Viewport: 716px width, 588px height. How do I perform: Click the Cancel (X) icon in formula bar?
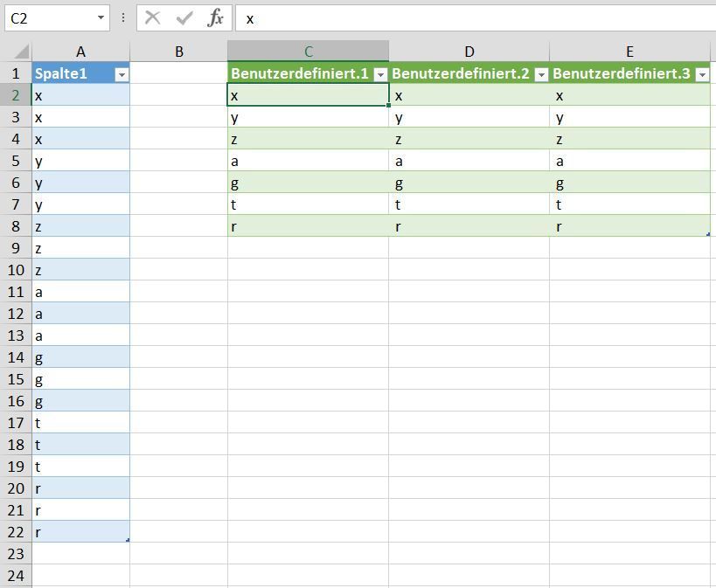point(152,18)
